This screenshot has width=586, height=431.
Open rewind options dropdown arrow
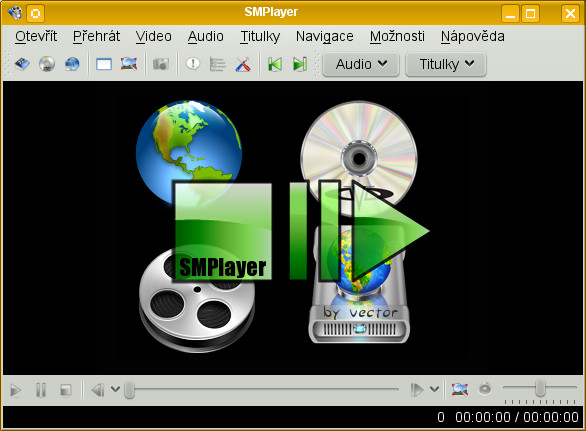pyautogui.click(x=115, y=390)
